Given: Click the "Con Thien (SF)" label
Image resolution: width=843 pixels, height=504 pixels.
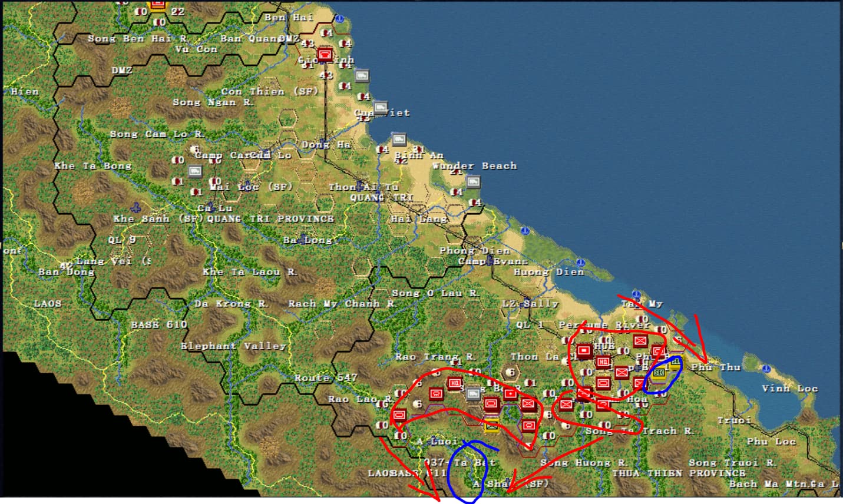Looking at the screenshot, I should point(270,91).
